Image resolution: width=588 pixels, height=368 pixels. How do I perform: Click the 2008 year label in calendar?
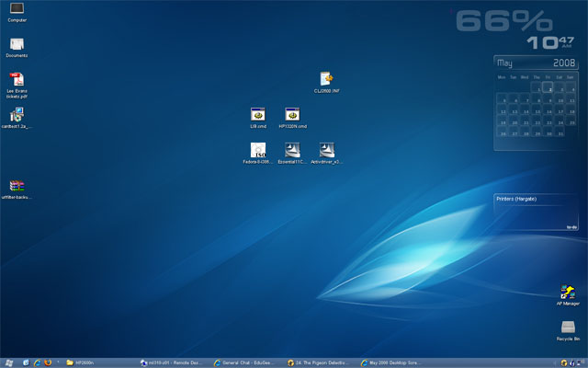564,63
